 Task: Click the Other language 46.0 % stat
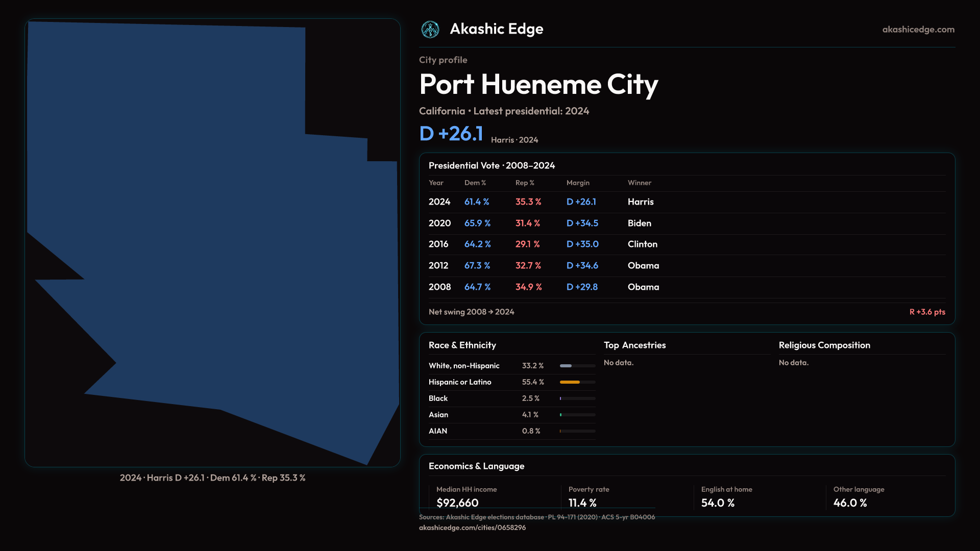pyautogui.click(x=850, y=503)
